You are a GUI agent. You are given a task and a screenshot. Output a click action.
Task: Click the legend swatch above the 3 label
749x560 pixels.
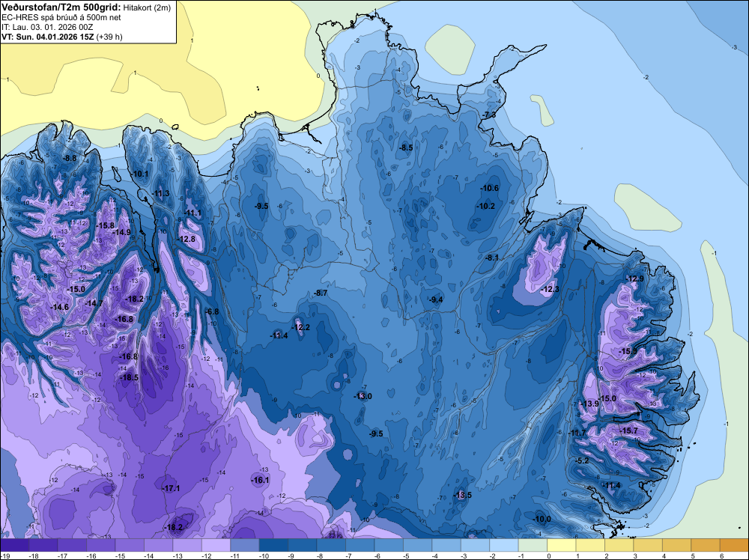648,545
